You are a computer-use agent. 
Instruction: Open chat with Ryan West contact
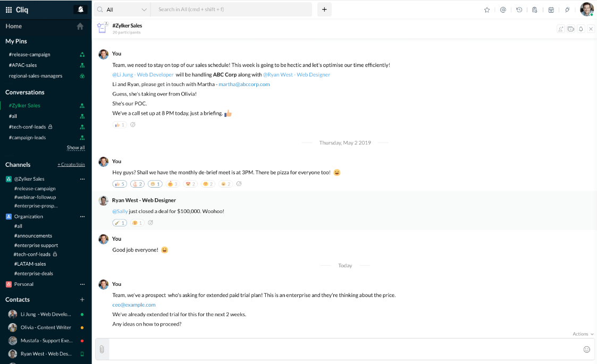[x=46, y=354]
